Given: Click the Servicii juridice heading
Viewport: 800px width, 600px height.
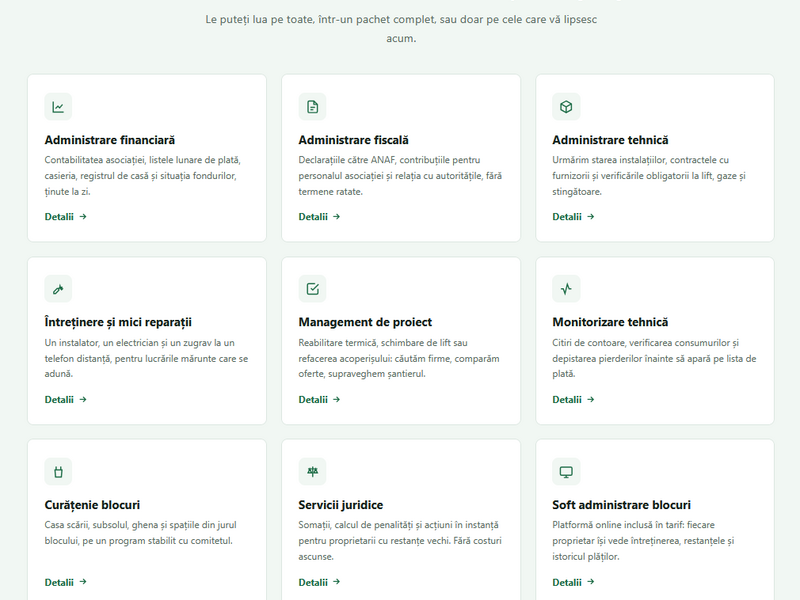Looking at the screenshot, I should [x=341, y=505].
